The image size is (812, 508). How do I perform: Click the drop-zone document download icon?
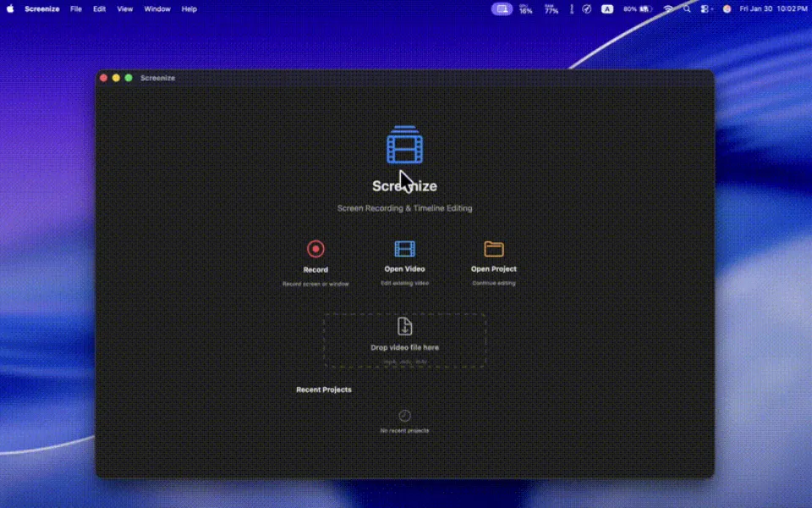pos(404,326)
